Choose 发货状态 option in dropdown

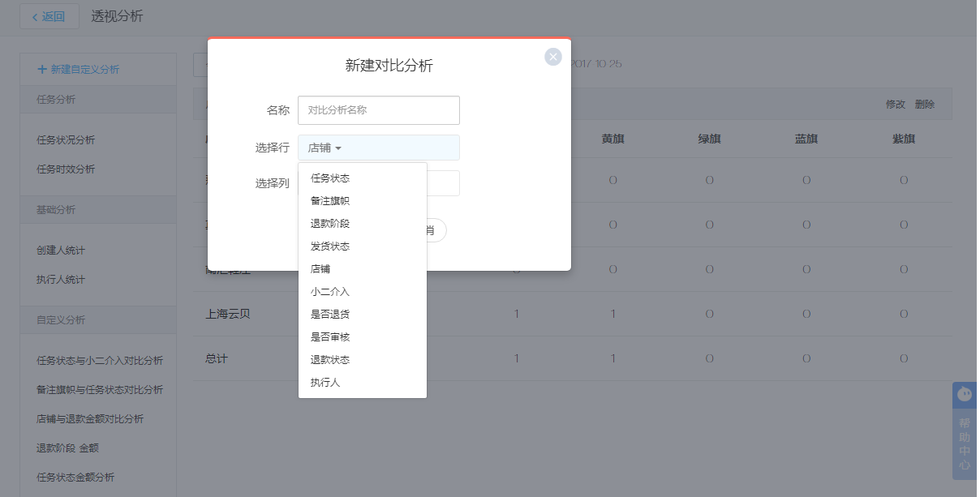(330, 246)
